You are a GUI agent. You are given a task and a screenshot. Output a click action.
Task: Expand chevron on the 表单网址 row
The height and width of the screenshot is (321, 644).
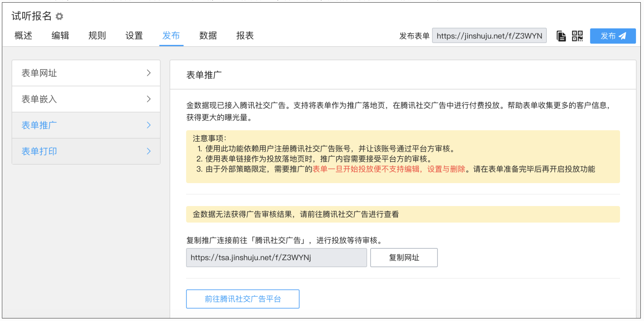149,73
